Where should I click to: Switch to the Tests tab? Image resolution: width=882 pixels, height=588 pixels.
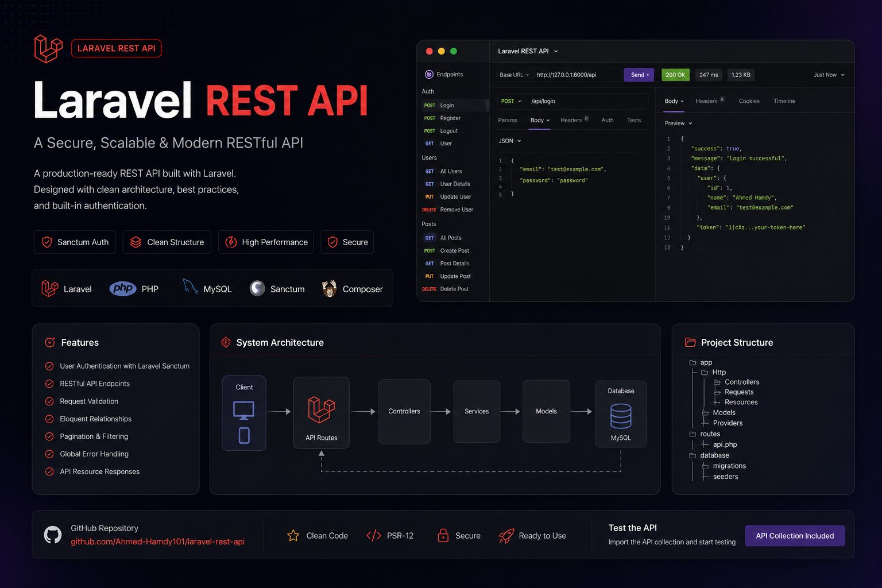634,121
